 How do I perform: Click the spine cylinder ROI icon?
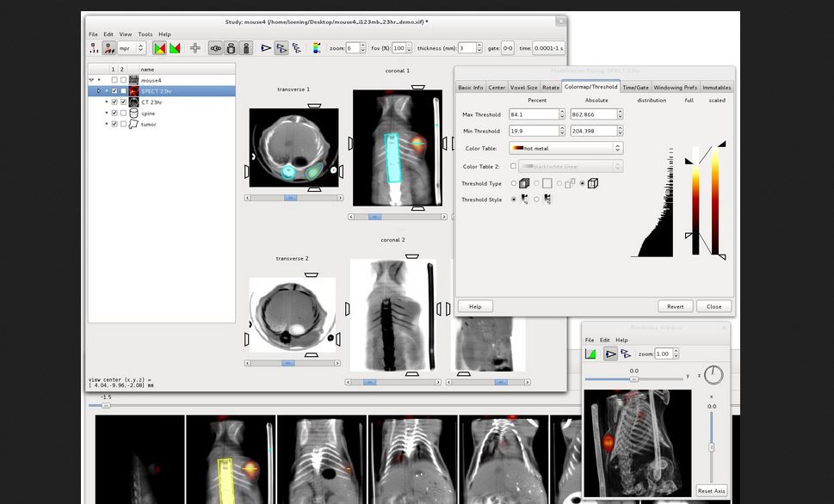pos(133,114)
